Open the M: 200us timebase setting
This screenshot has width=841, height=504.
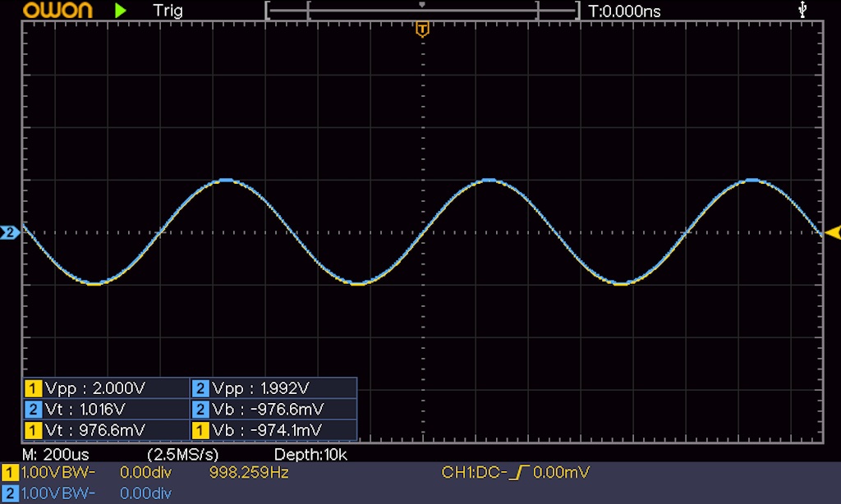(x=56, y=454)
